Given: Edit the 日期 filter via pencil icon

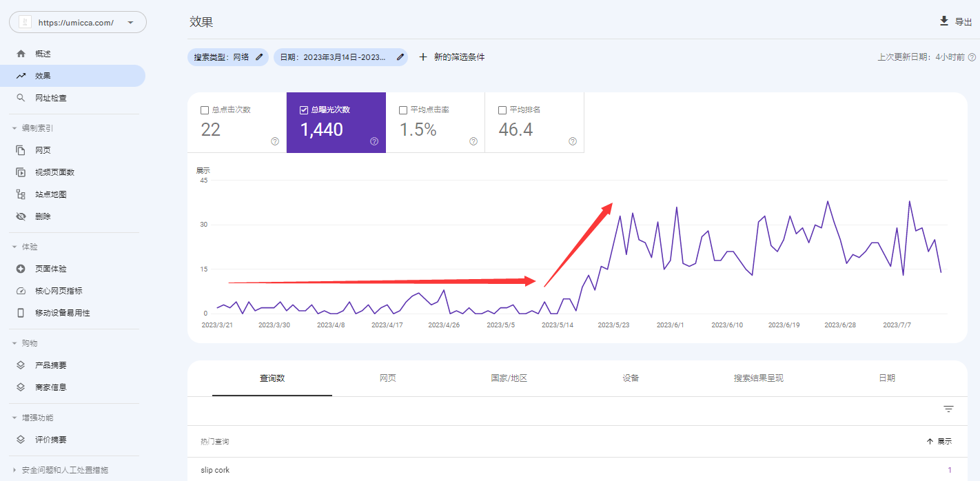Looking at the screenshot, I should click(x=400, y=57).
